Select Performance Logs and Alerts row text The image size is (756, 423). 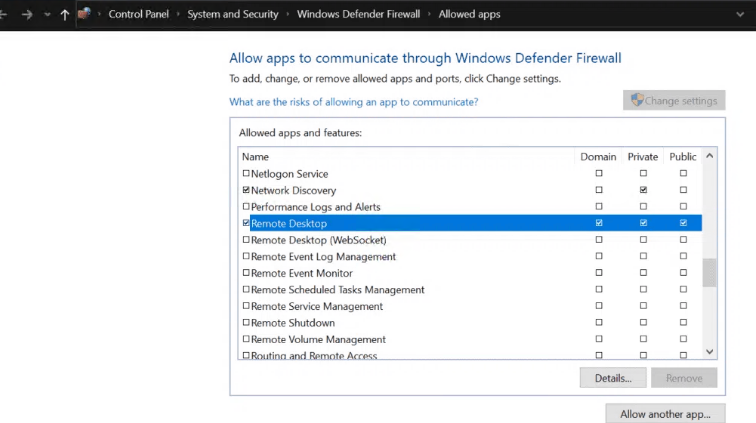(x=315, y=207)
